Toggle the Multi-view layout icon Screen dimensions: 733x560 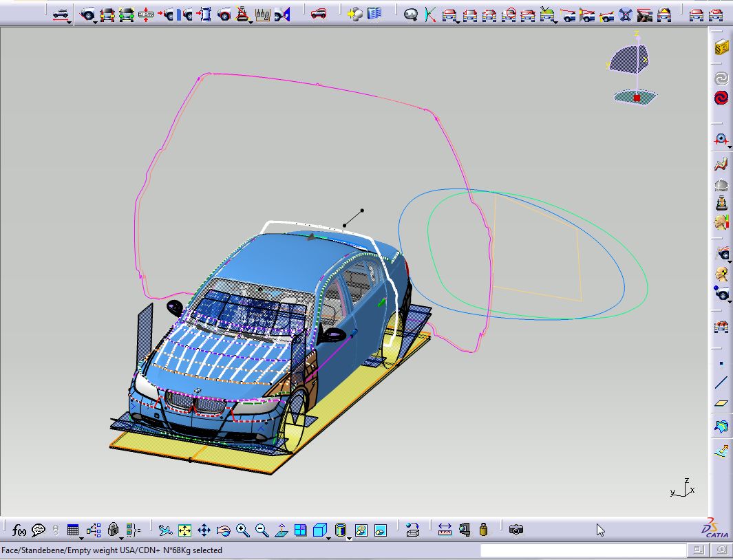point(300,530)
